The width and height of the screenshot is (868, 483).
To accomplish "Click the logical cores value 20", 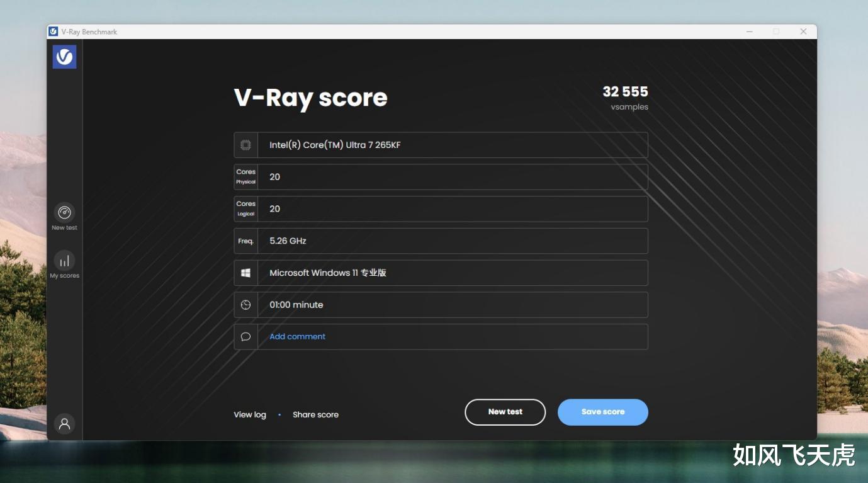I will coord(274,209).
